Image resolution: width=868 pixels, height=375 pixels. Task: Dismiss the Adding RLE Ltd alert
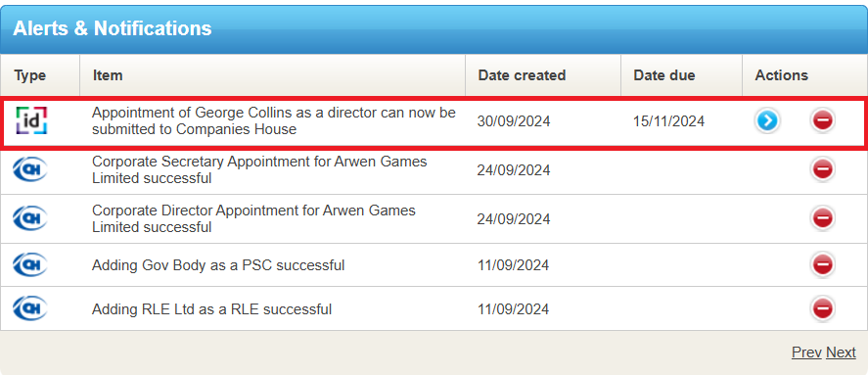point(823,308)
